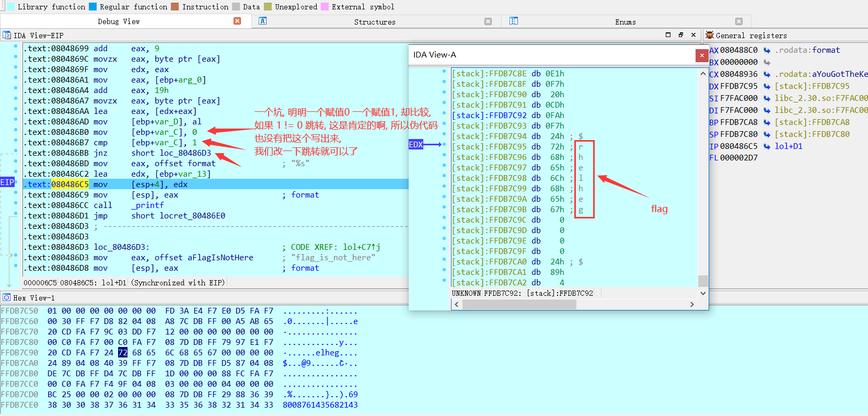The image size is (868, 416).
Task: Select EFL value 000002D7
Action: click(x=739, y=158)
